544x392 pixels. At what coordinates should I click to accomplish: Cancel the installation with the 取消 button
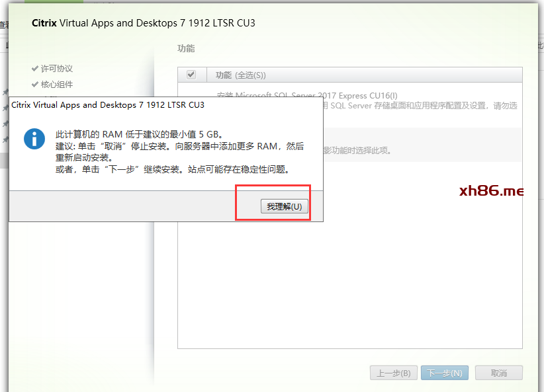click(498, 373)
